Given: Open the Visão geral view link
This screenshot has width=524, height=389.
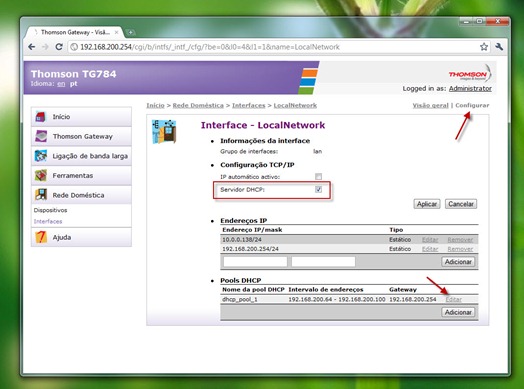Looking at the screenshot, I should [x=430, y=106].
